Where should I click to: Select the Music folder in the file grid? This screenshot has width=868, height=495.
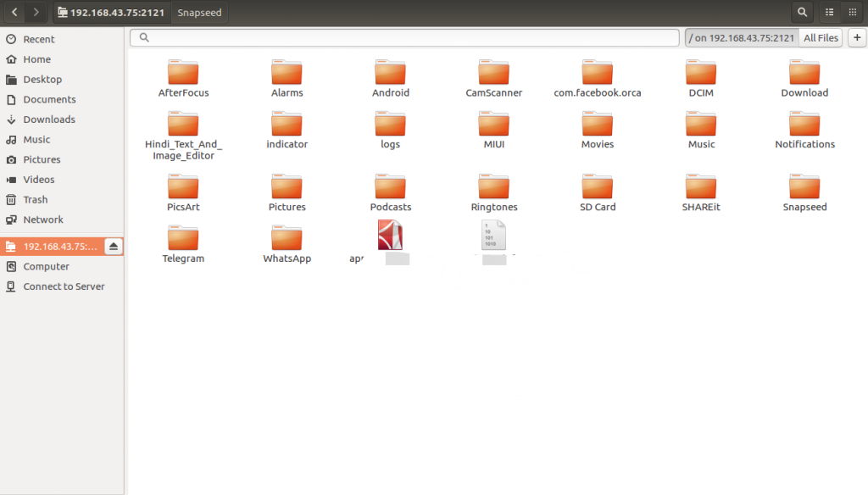point(701,131)
